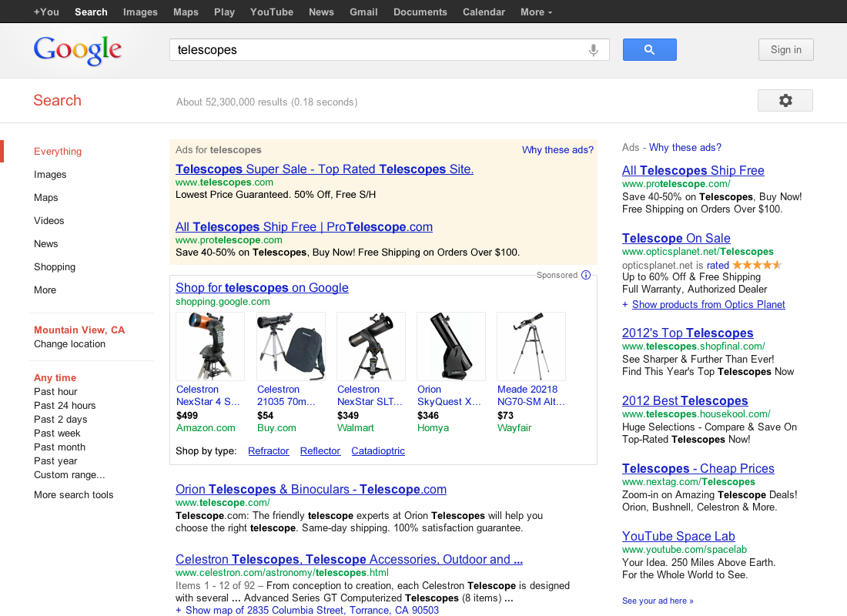The width and height of the screenshot is (847, 616).
Task: Open Telescope On Sale side ad
Action: tap(676, 238)
